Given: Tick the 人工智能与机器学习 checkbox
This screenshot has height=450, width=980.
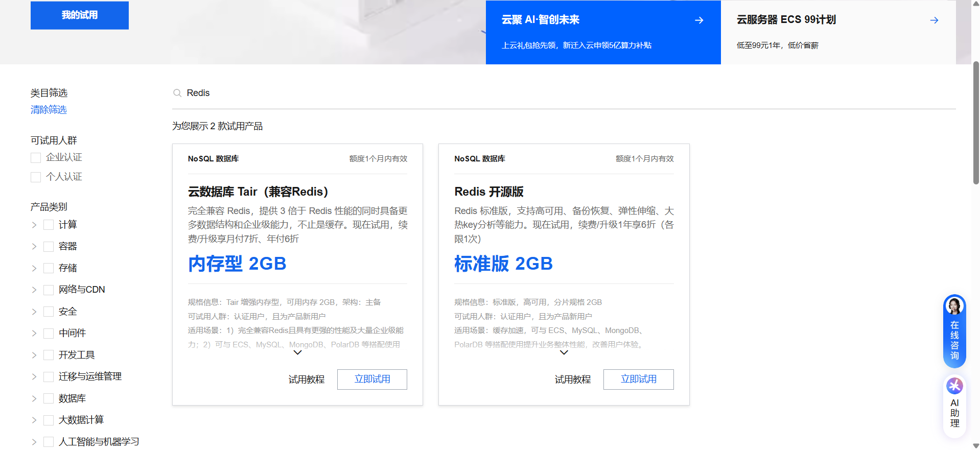Looking at the screenshot, I should 49,442.
